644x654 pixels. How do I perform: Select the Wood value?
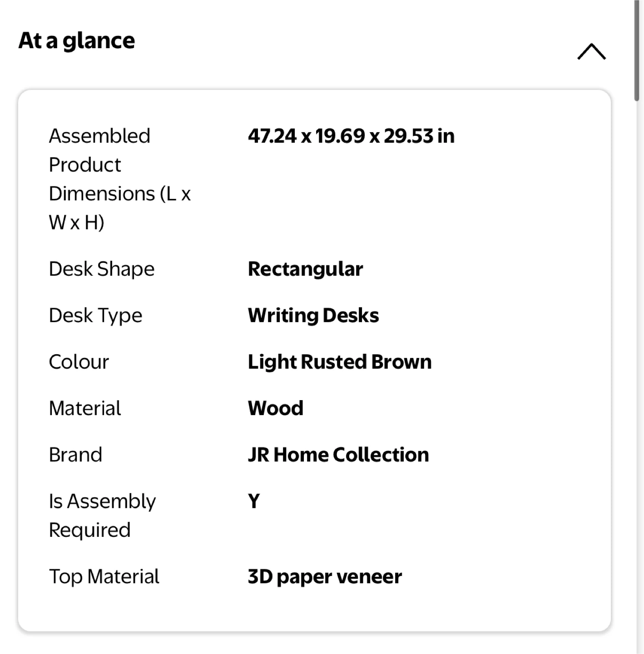(276, 408)
